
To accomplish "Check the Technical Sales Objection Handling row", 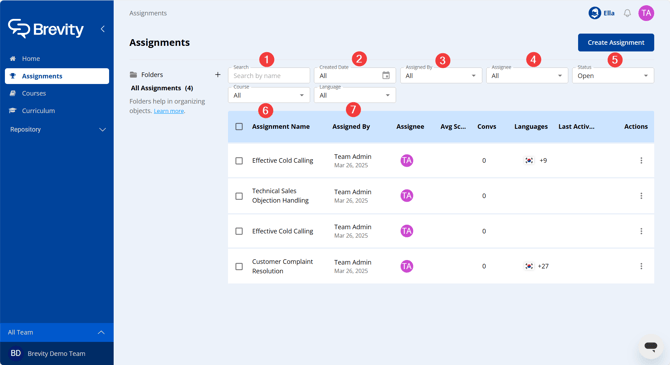I will click(x=239, y=196).
